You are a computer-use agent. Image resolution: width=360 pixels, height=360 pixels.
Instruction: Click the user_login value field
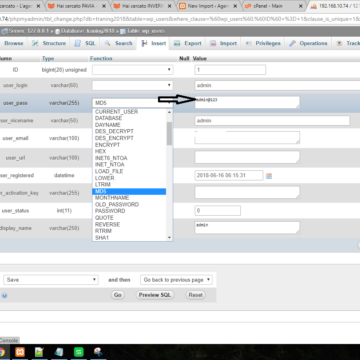[x=277, y=85]
